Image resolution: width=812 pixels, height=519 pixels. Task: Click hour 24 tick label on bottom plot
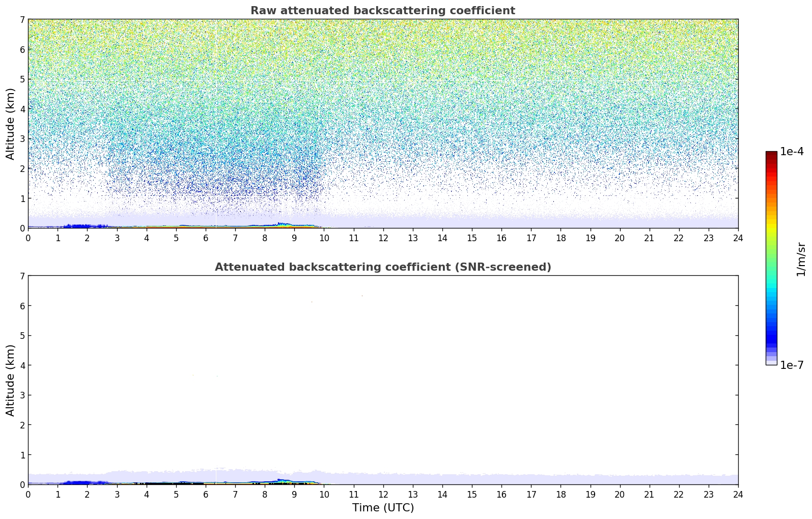point(738,494)
